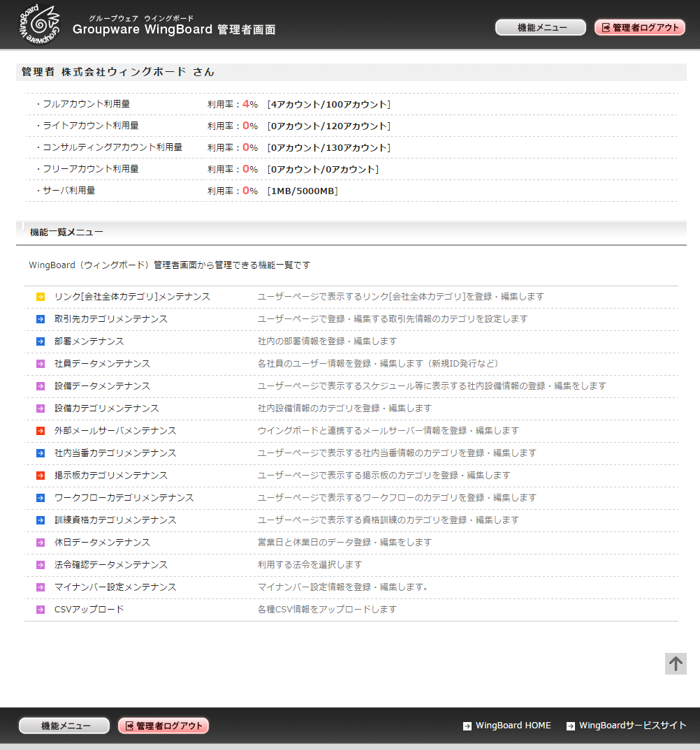Image resolution: width=700 pixels, height=750 pixels.
Task: Click arrow icon beside 設備カテゴリメンテナンス
Action: (41, 409)
